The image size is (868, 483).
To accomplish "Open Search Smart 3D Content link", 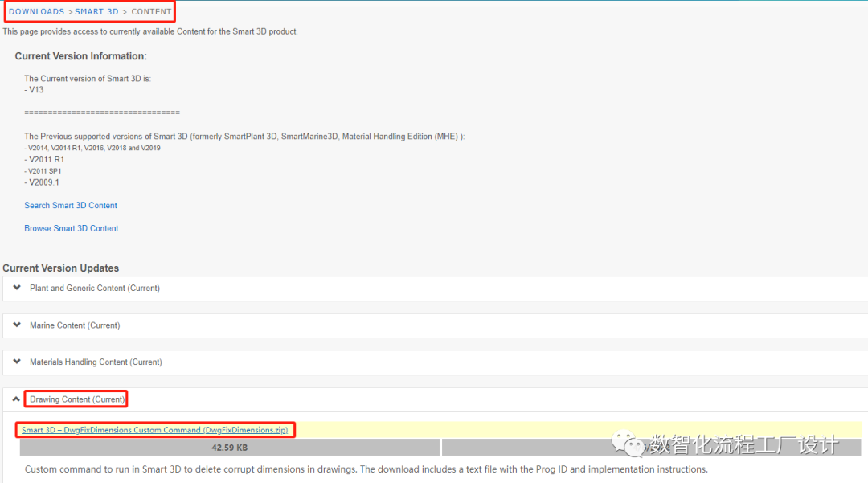I will tap(70, 205).
